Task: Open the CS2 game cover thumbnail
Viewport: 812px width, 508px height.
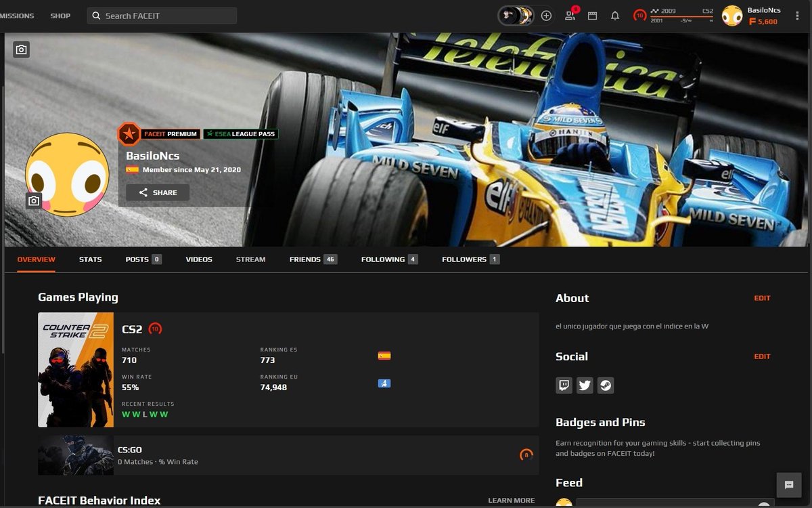Action: (x=76, y=370)
